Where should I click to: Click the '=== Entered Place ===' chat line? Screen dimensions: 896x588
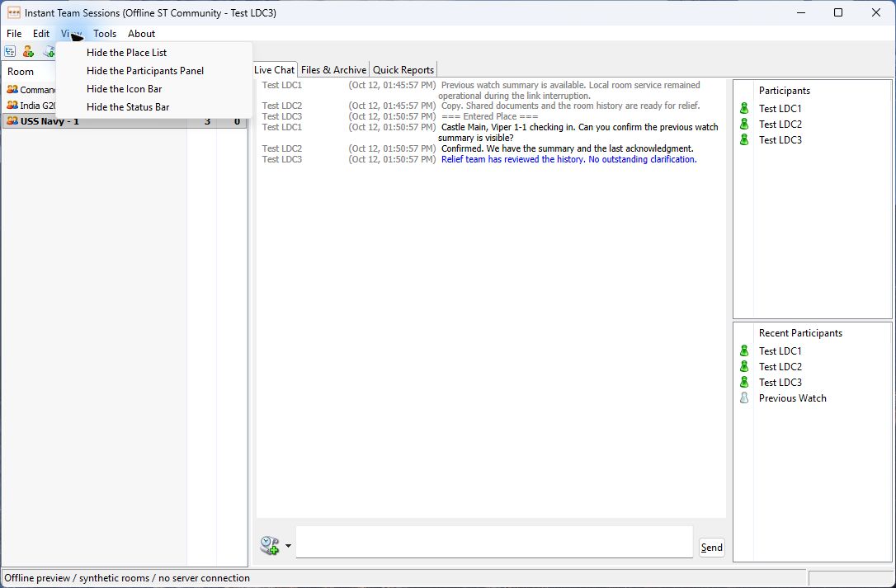(490, 116)
